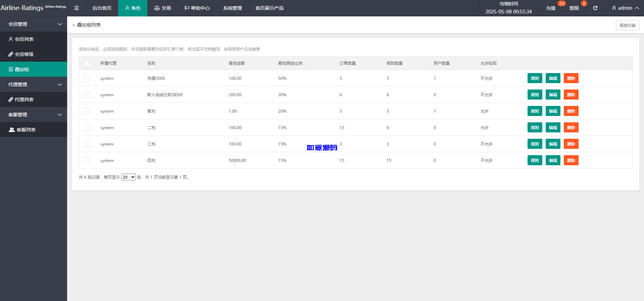Image resolution: width=644 pixels, height=301 pixels.
Task: Toggle the select-all checkbox in table header
Action: pos(87,63)
